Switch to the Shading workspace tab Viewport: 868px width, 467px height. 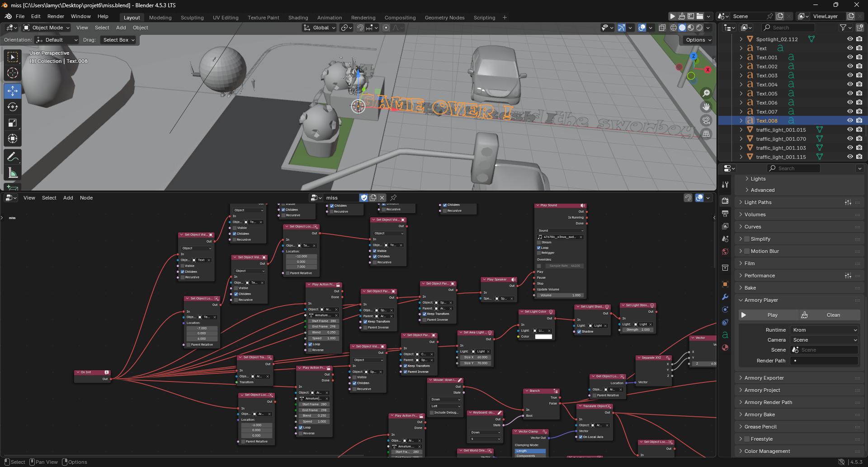(x=298, y=18)
